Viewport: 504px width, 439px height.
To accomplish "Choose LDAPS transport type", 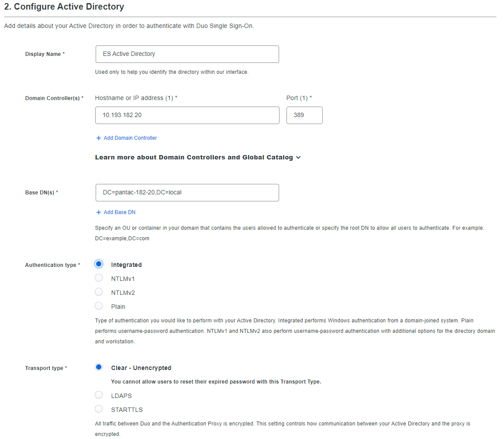I will tap(99, 395).
